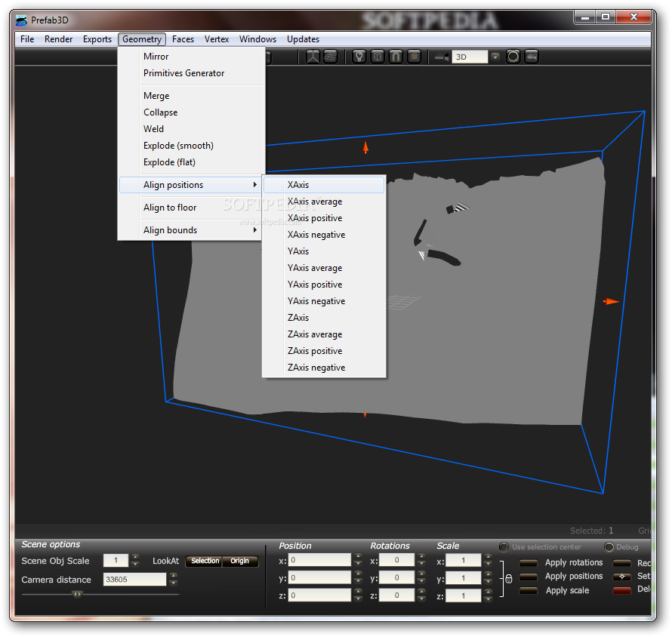Toggle the floor grid toolbar icon
This screenshot has height=637, width=672.
coord(331,57)
